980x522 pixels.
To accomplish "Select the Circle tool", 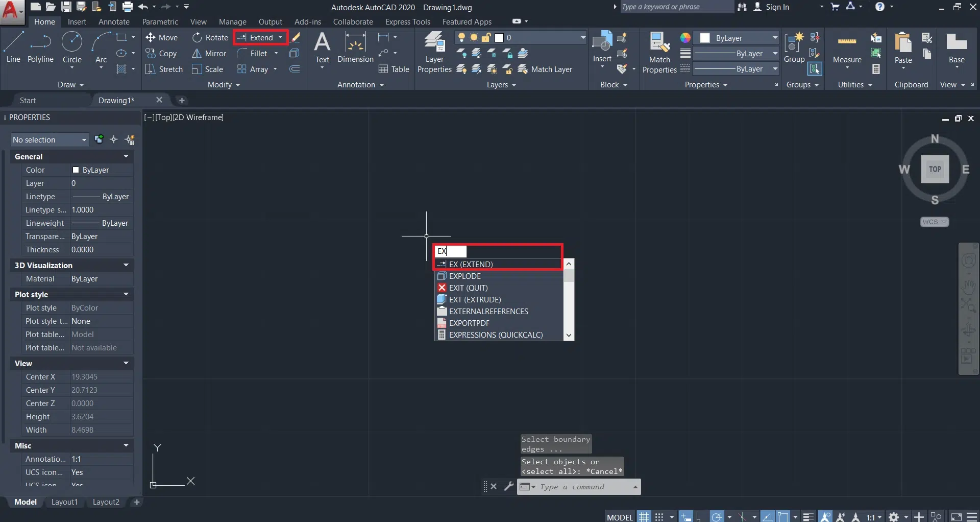I will pyautogui.click(x=72, y=47).
